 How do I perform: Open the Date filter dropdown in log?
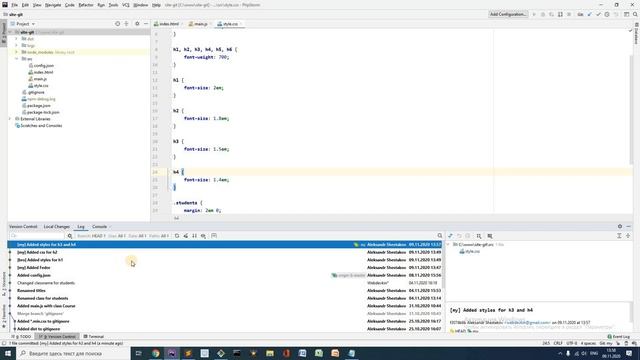tap(137, 236)
